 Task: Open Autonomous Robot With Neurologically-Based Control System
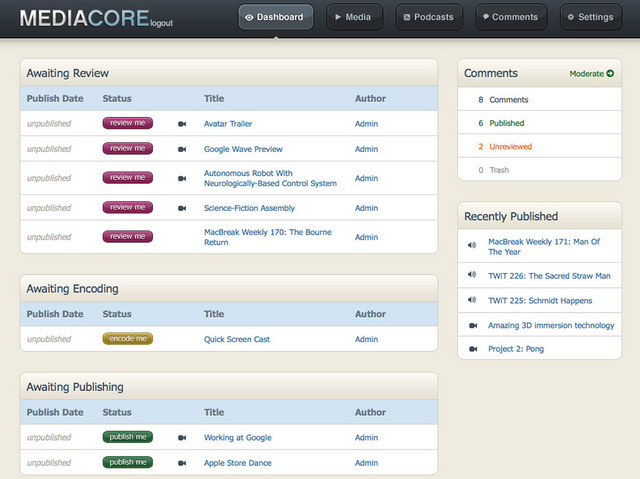270,178
